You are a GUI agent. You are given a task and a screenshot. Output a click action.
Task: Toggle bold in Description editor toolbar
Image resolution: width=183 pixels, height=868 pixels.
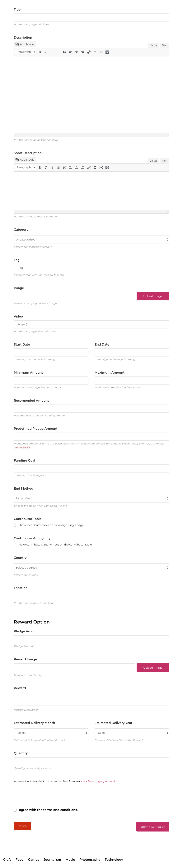pyautogui.click(x=40, y=52)
